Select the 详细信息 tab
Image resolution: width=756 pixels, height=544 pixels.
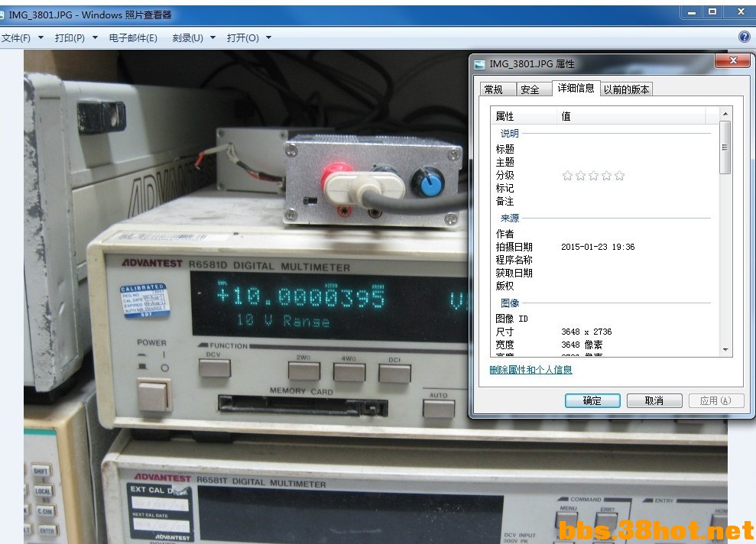[x=576, y=88]
